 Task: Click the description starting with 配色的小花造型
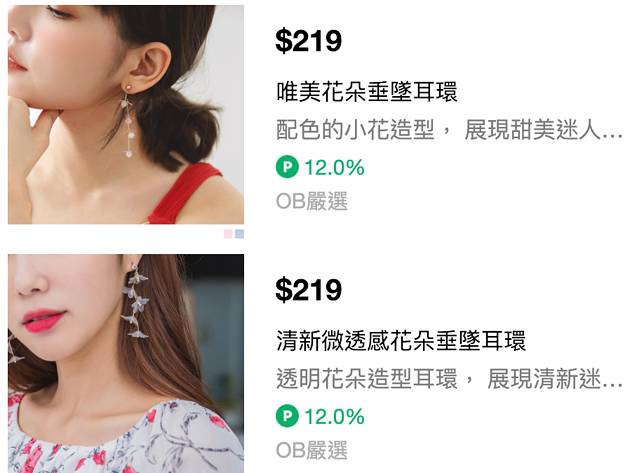[449, 130]
